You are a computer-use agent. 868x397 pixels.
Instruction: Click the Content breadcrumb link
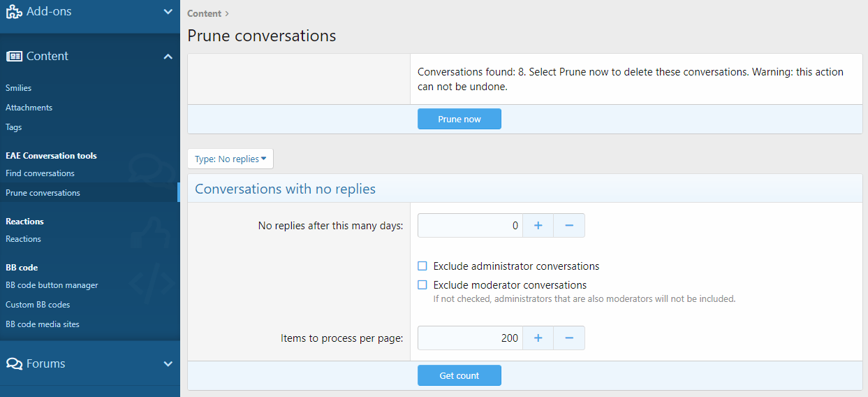[x=204, y=13]
